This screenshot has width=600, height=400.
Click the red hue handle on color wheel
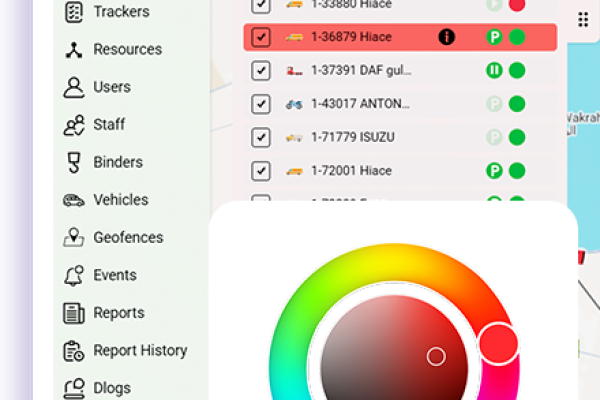pyautogui.click(x=498, y=344)
